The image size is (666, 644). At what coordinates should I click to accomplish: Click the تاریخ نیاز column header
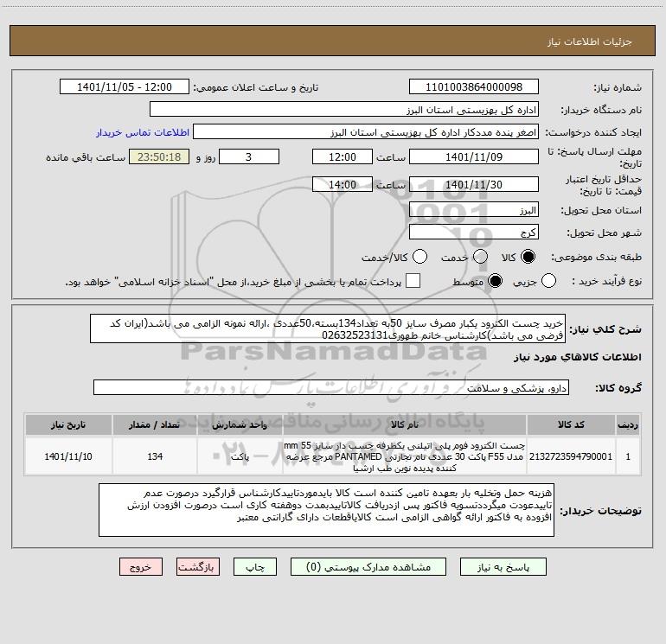point(68,425)
